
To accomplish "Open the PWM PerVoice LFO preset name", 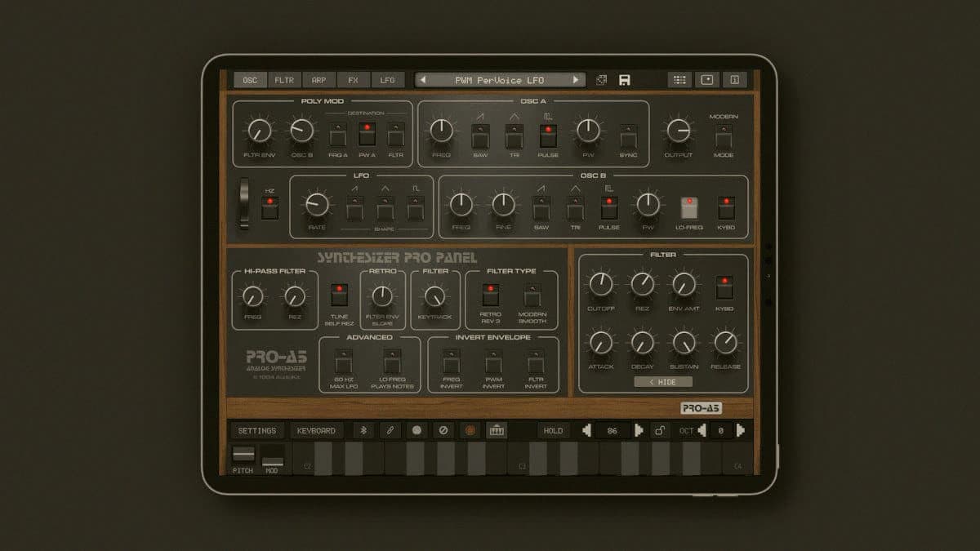I will tap(499, 80).
